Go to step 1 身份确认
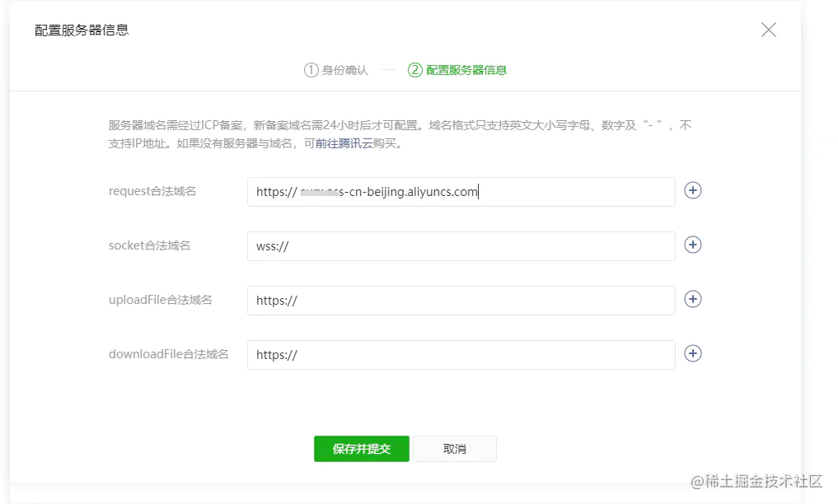Image resolution: width=838 pixels, height=504 pixels. tap(336, 70)
